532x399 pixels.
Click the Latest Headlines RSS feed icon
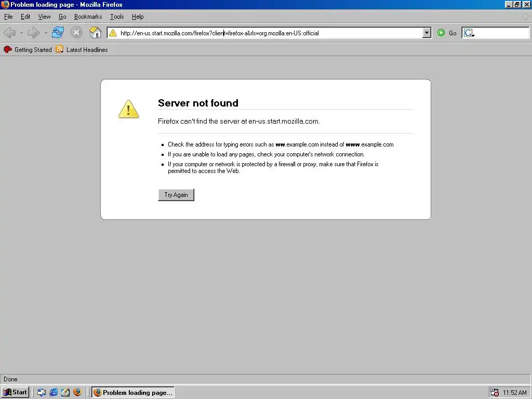click(59, 49)
